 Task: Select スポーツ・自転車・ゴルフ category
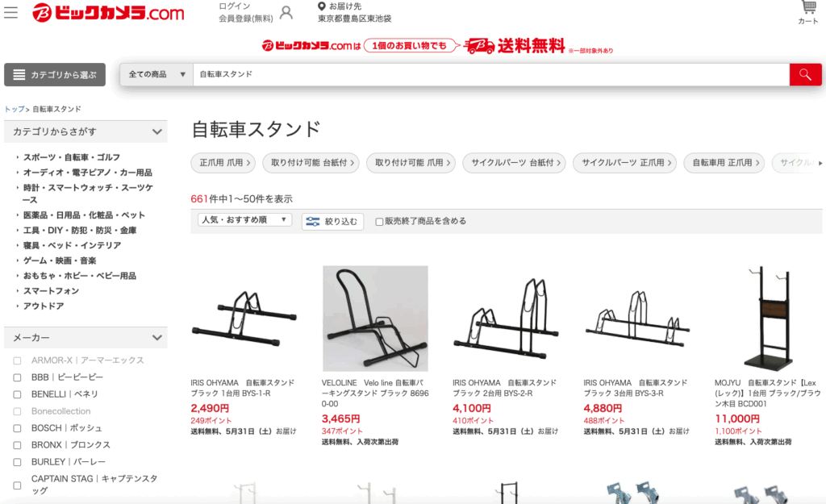[71, 157]
